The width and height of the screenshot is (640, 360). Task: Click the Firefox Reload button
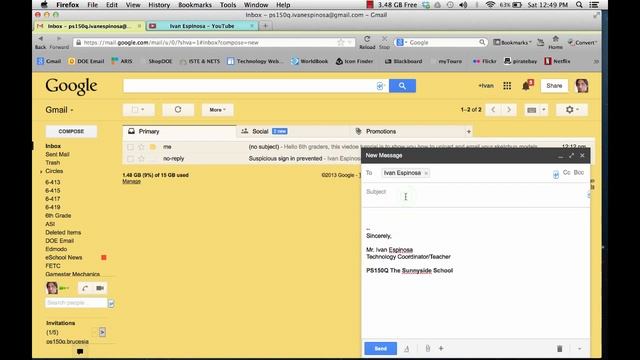pos(367,42)
